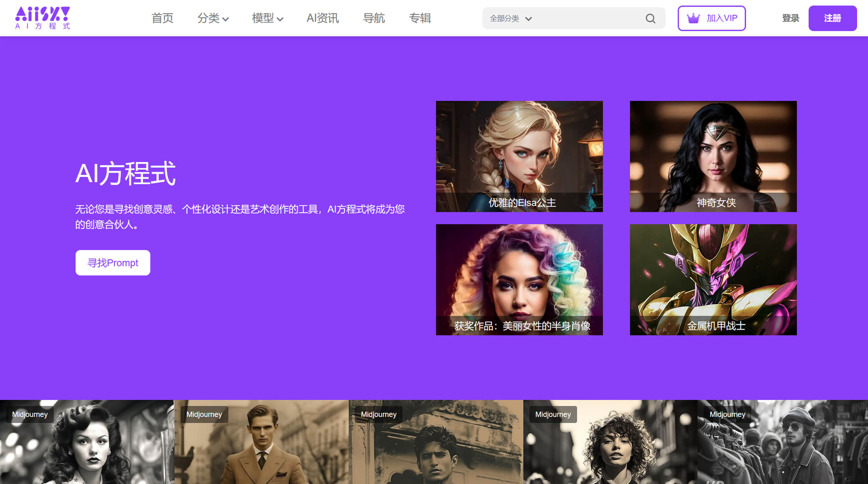Image resolution: width=868 pixels, height=484 pixels.
Task: Click Midjourney tag on curly-haired woman photo
Action: coord(553,414)
